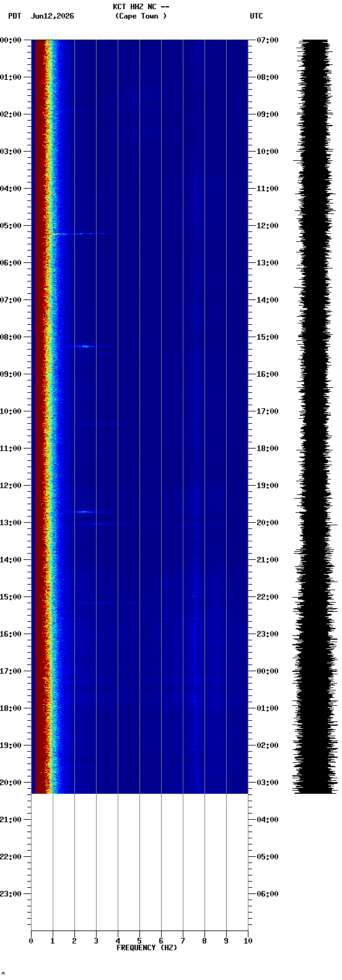Click the PDT time label '11:00'
Image resolution: width=342 pixels, height=980 pixels.
coord(11,449)
